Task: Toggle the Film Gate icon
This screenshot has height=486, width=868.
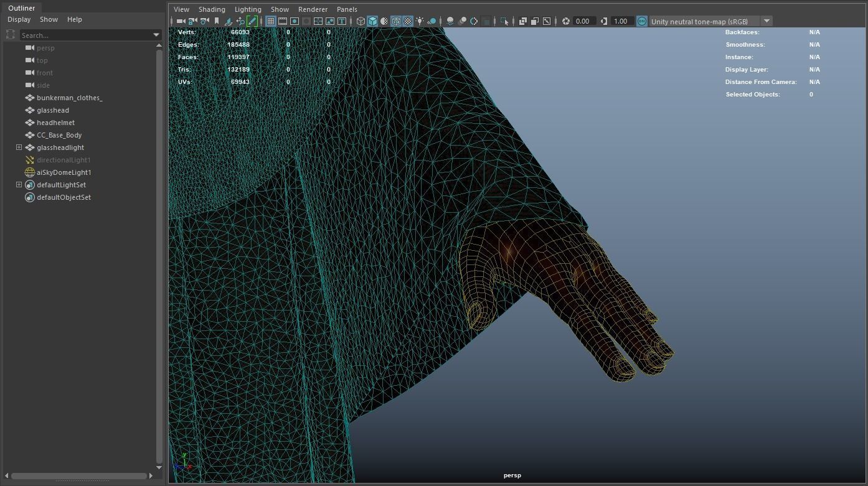Action: pos(283,21)
